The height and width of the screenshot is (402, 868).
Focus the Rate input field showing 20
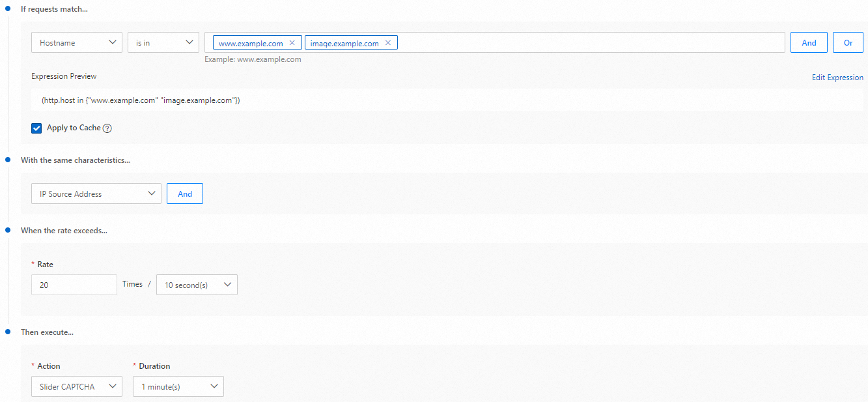point(74,285)
